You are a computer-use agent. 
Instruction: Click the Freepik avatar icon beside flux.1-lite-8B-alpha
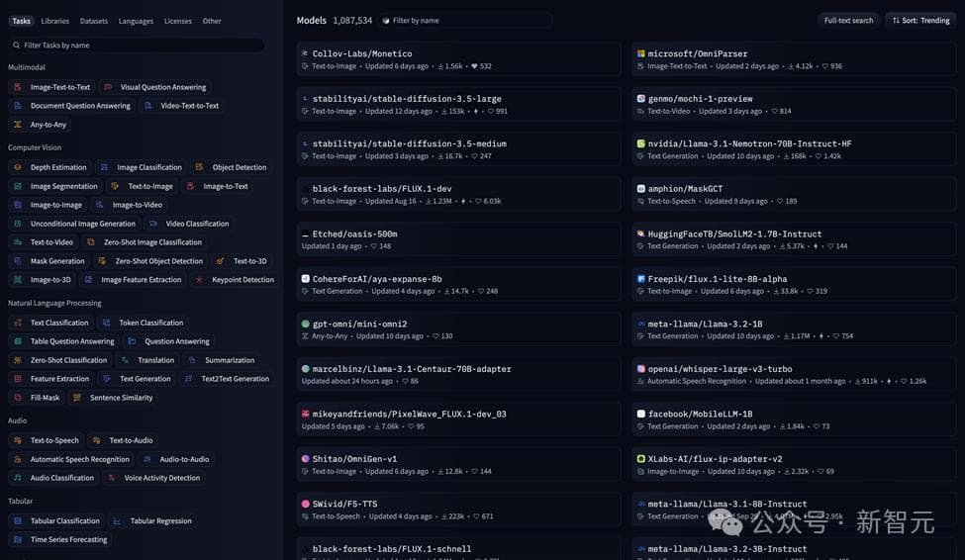pos(641,279)
